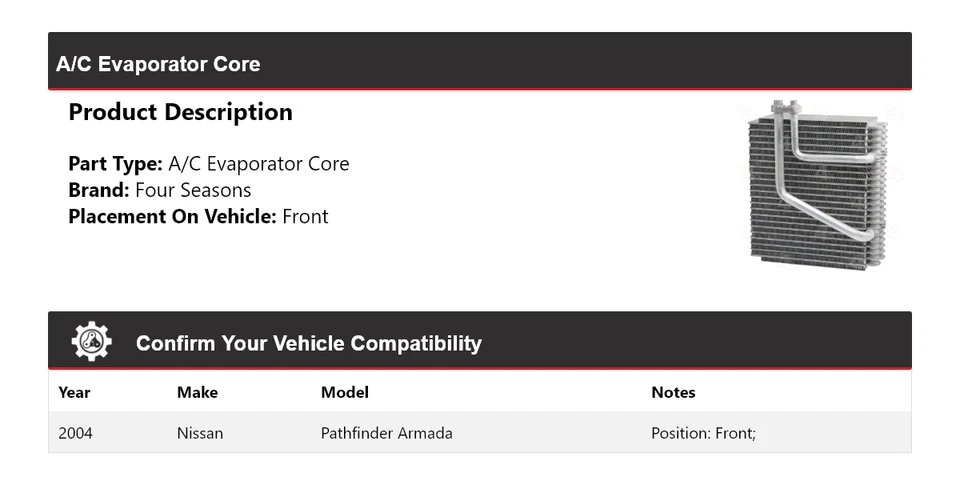Screen dimensions: 960x485
Task: Click the Notes column header
Action: click(x=673, y=392)
